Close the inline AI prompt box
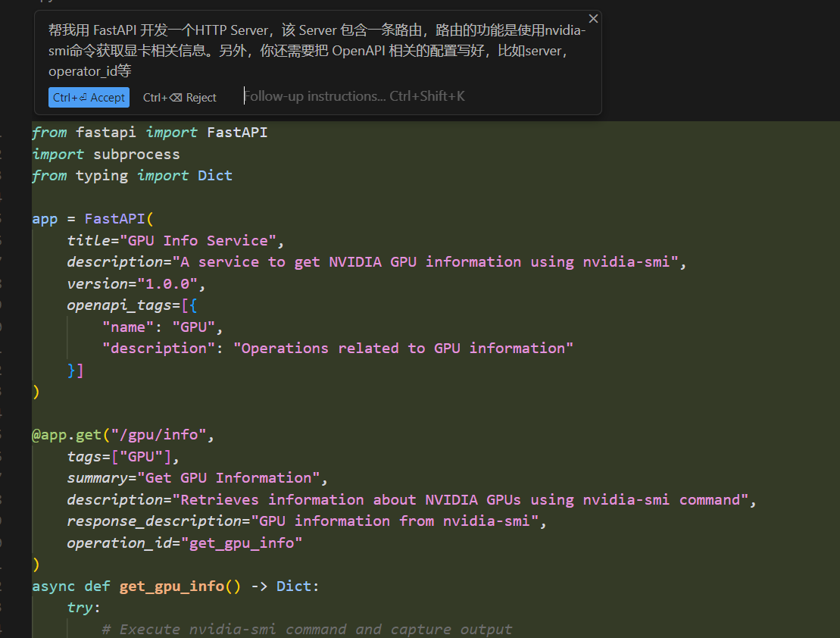Image resolution: width=840 pixels, height=638 pixels. [593, 19]
